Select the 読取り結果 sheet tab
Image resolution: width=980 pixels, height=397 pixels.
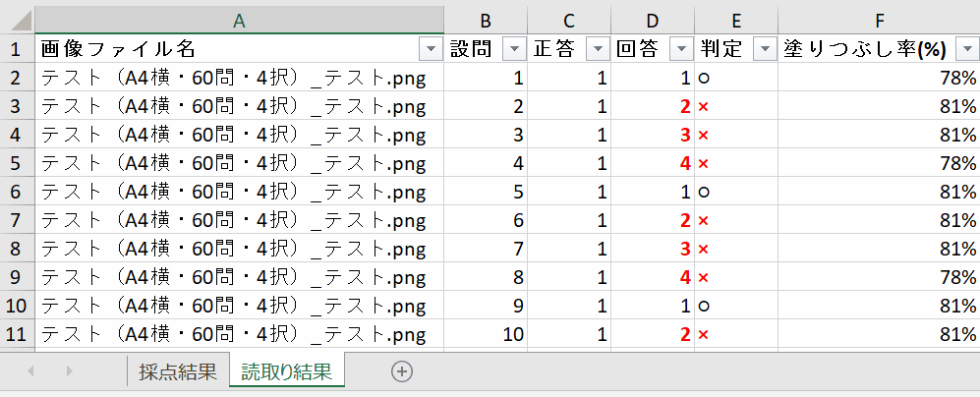pyautogui.click(x=286, y=371)
